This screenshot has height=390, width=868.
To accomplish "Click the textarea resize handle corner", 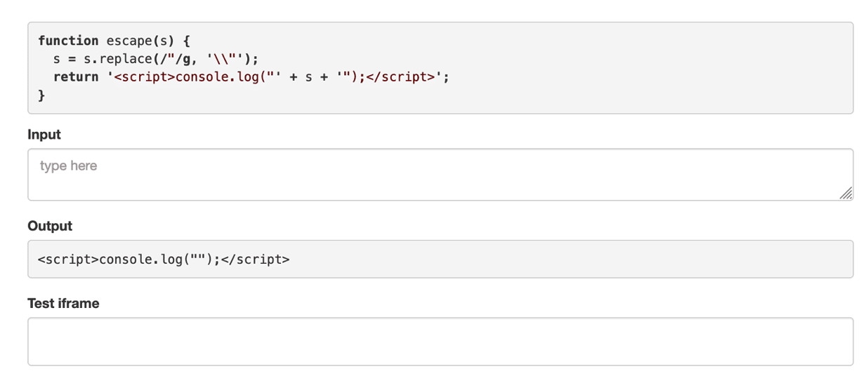I will pyautogui.click(x=846, y=193).
